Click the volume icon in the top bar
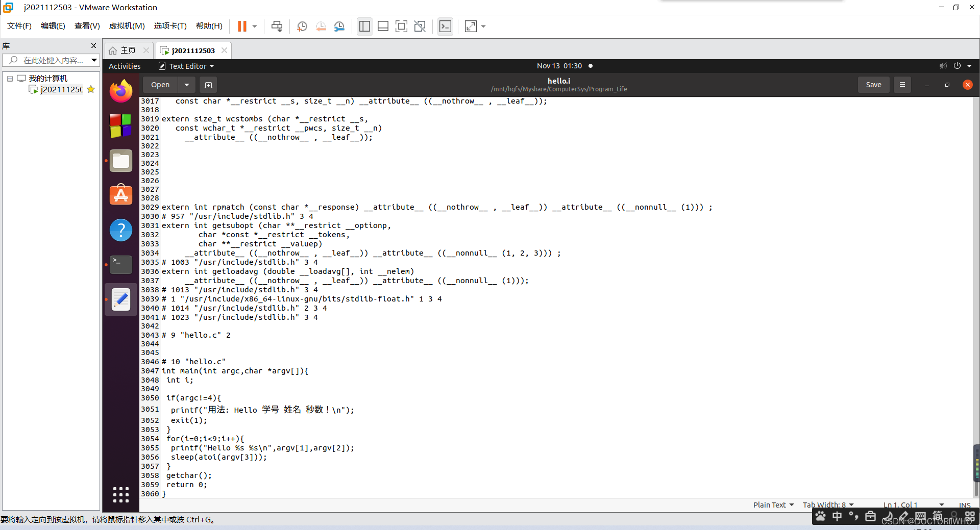Viewport: 980px width, 530px height. (x=943, y=66)
